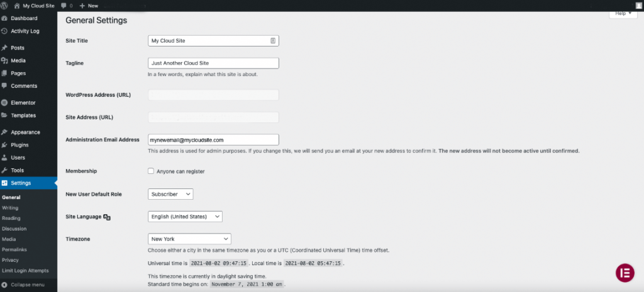Open the New User Default Role dropdown
This screenshot has width=644, height=292.
pyautogui.click(x=170, y=194)
